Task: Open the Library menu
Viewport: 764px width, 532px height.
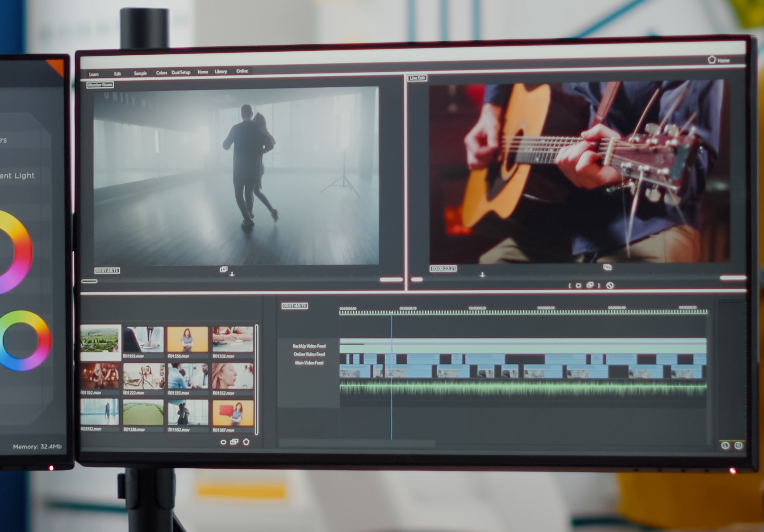Action: point(221,72)
